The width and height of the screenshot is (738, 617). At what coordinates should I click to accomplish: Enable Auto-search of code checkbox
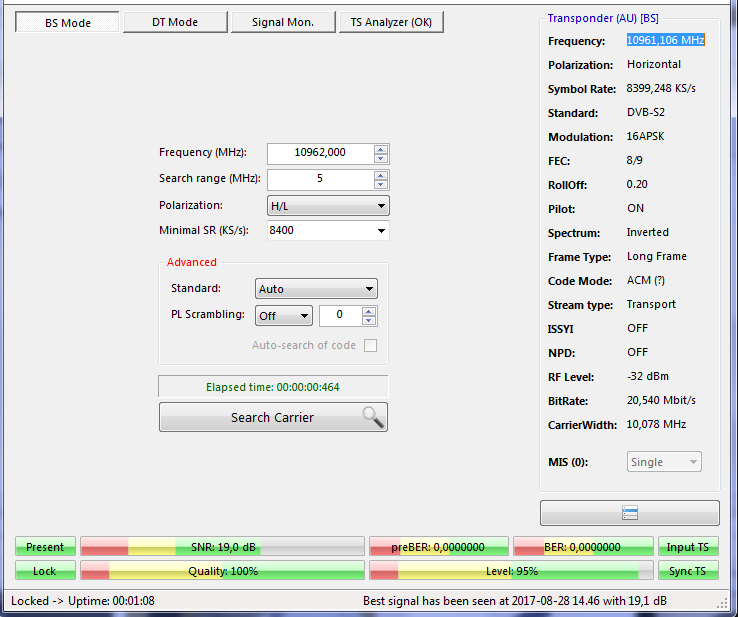371,346
